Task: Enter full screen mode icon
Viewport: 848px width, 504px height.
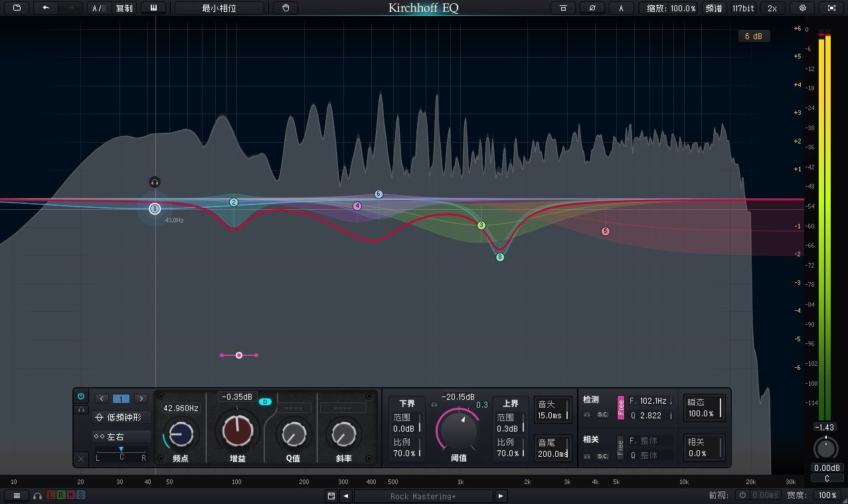Action: point(831,8)
